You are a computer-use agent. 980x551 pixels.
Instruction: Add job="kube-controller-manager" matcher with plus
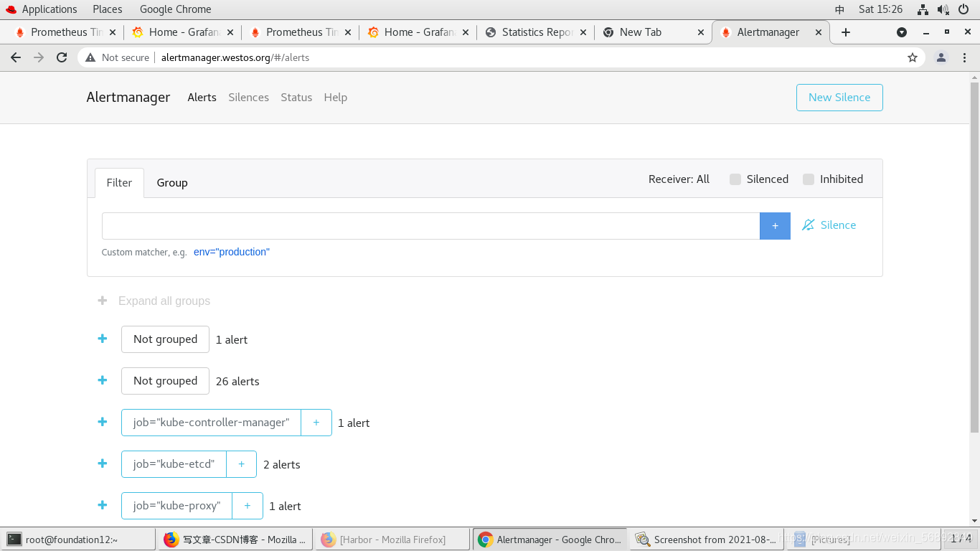click(316, 423)
